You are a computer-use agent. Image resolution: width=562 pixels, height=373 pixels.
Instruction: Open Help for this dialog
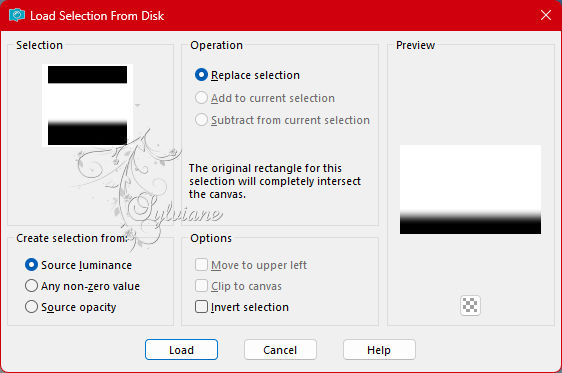pyautogui.click(x=379, y=350)
